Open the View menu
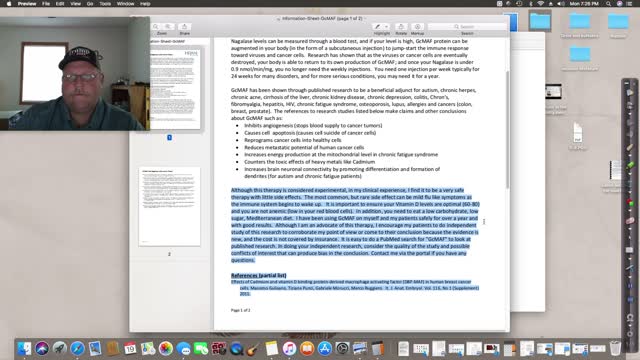The width and height of the screenshot is (640, 360). point(75,4)
